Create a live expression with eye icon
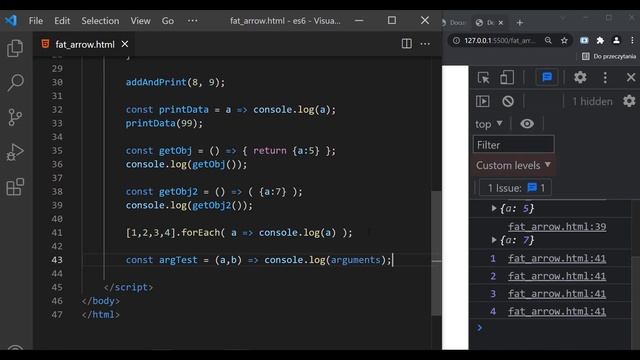This screenshot has height=360, width=640. [527, 124]
